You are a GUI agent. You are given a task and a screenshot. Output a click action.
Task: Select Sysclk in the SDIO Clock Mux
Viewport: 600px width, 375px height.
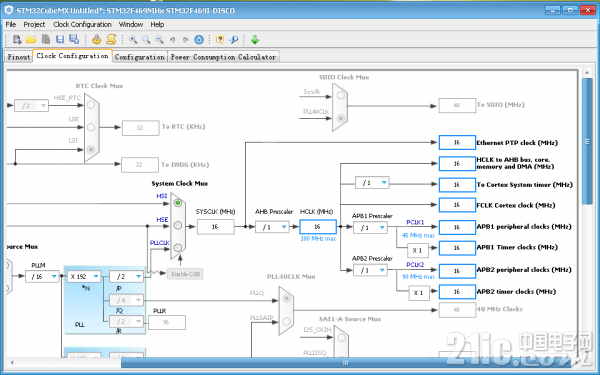point(341,96)
